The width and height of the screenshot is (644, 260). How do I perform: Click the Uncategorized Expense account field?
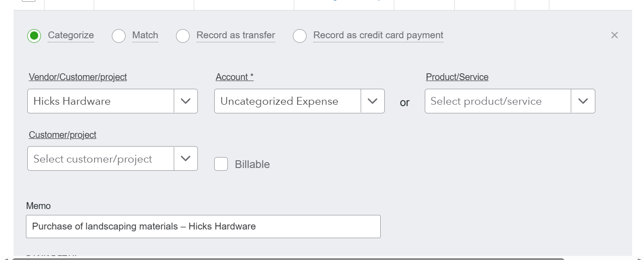click(287, 101)
